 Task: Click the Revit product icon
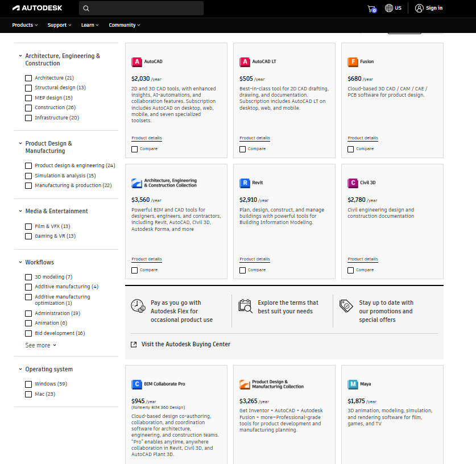245,183
